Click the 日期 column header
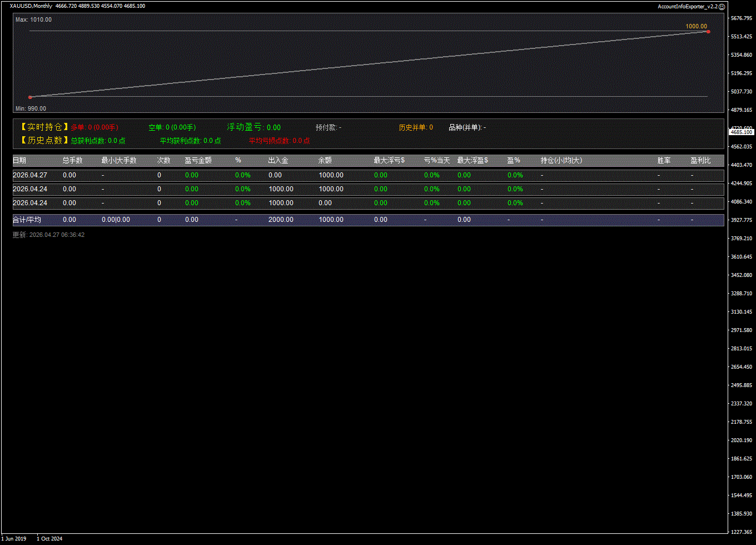 [x=19, y=160]
